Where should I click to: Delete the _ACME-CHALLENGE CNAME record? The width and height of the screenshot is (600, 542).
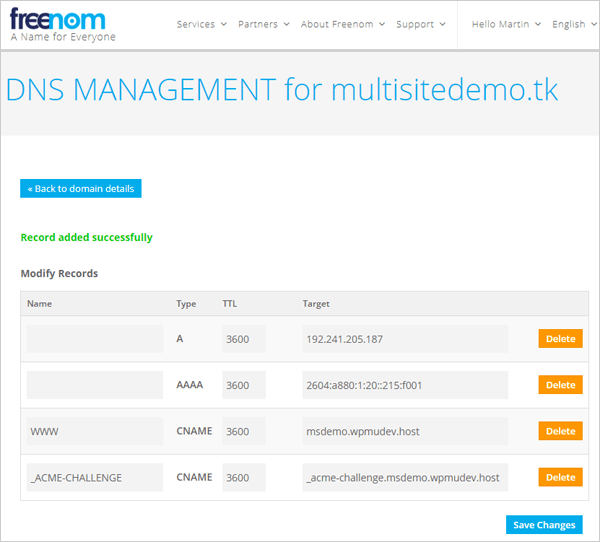[x=560, y=477]
